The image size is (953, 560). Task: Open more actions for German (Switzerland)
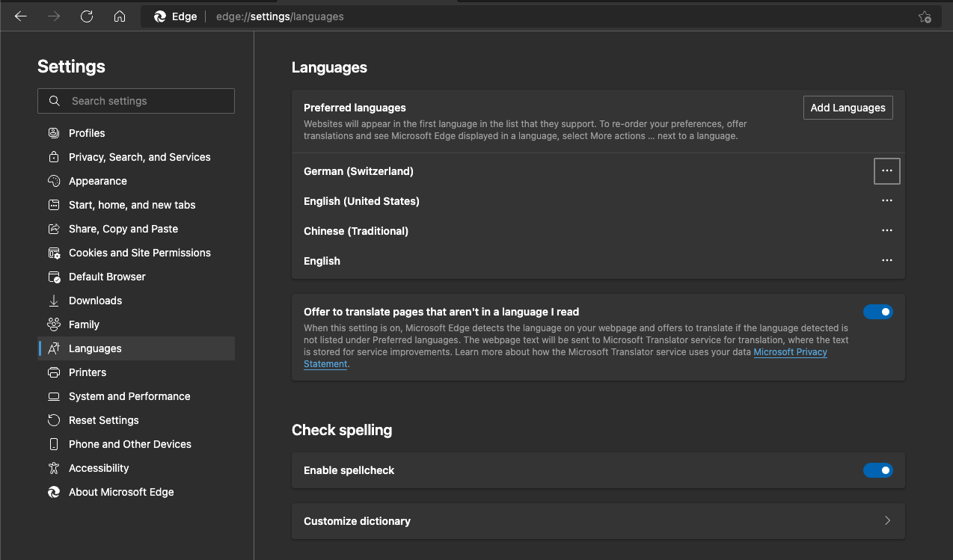point(886,170)
